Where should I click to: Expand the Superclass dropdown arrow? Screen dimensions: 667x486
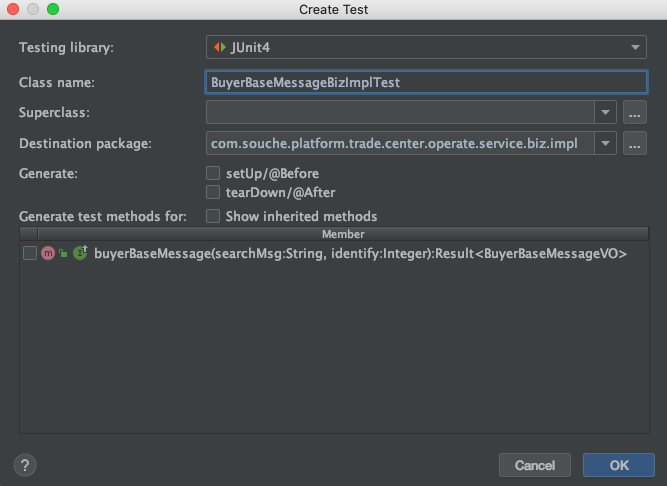[604, 113]
